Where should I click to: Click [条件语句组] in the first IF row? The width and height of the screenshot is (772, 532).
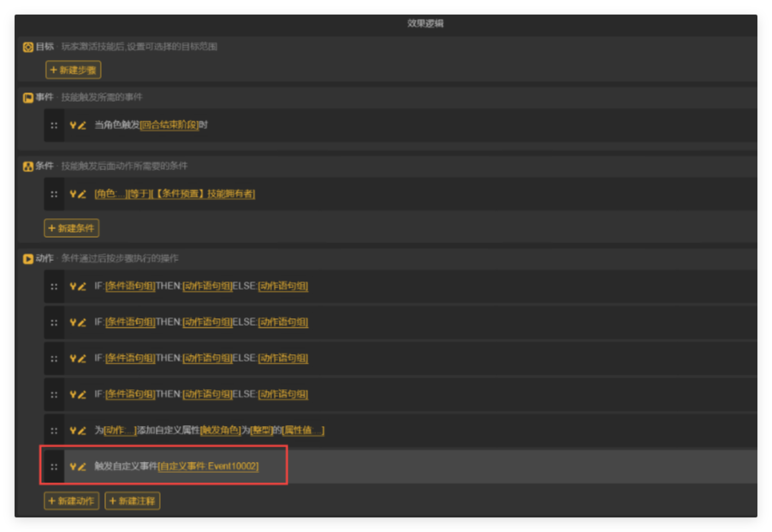click(129, 287)
